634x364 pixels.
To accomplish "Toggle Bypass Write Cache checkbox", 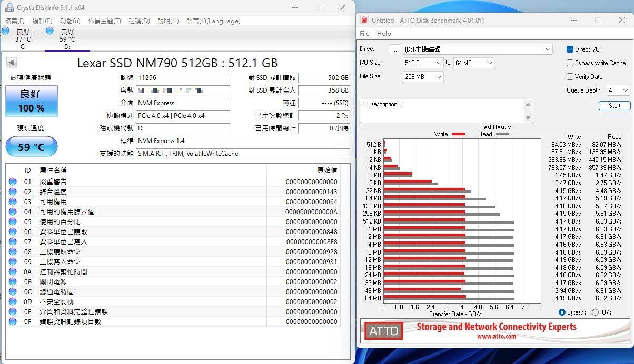I will click(x=570, y=63).
